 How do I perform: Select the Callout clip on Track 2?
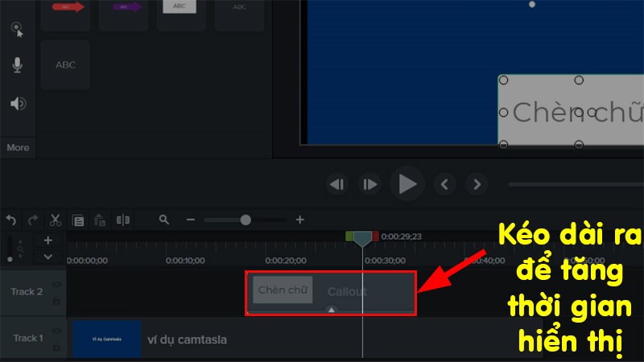point(331,293)
